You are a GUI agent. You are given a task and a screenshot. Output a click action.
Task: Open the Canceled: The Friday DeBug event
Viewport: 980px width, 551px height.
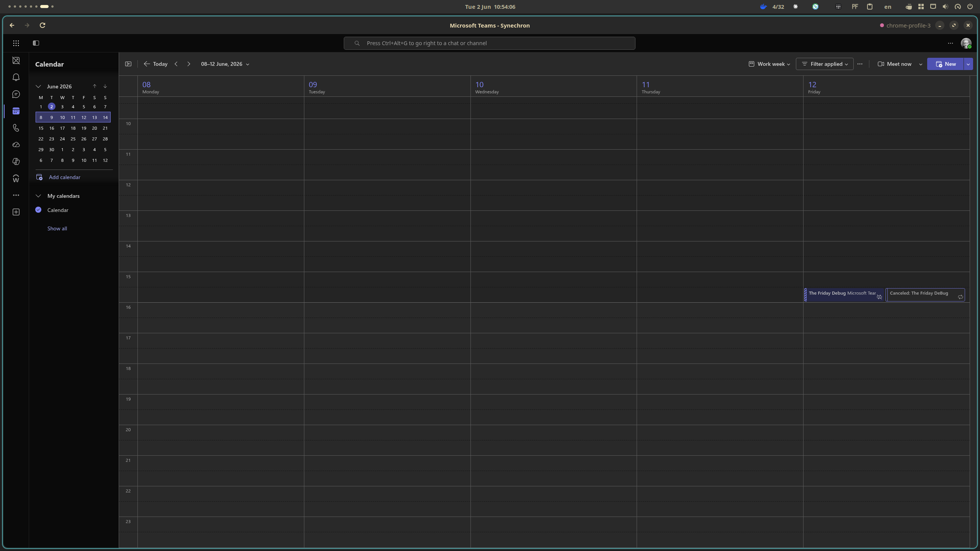tap(925, 295)
